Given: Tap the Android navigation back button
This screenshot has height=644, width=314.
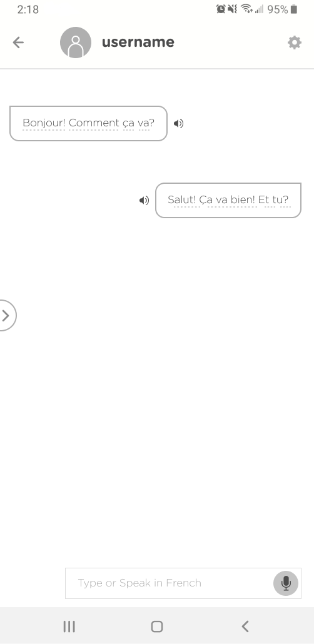Looking at the screenshot, I should click(245, 626).
